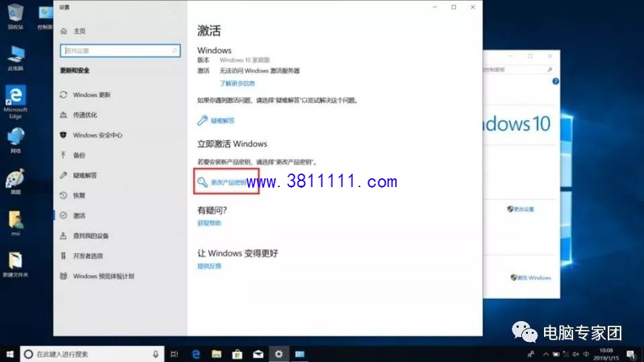Open File Explorer from the taskbar
The width and height of the screenshot is (644, 362).
pyautogui.click(x=217, y=354)
